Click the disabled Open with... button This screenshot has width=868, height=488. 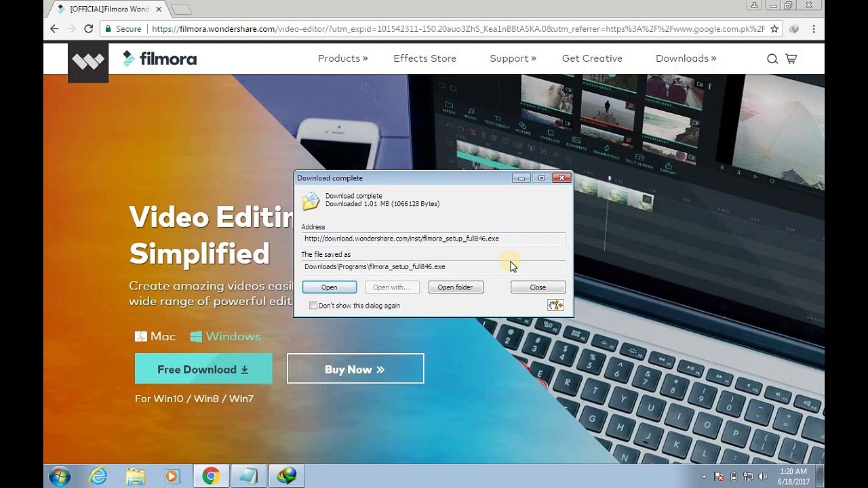point(391,287)
